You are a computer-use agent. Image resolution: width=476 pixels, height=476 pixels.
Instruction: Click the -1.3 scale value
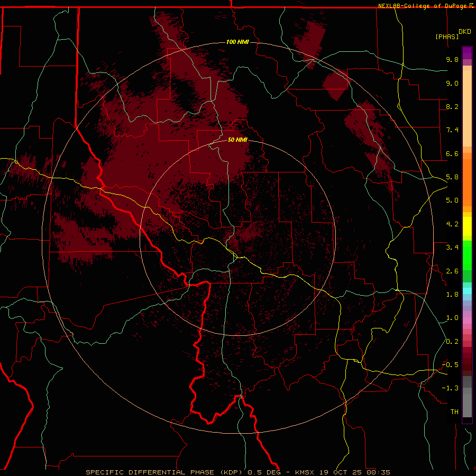click(451, 388)
